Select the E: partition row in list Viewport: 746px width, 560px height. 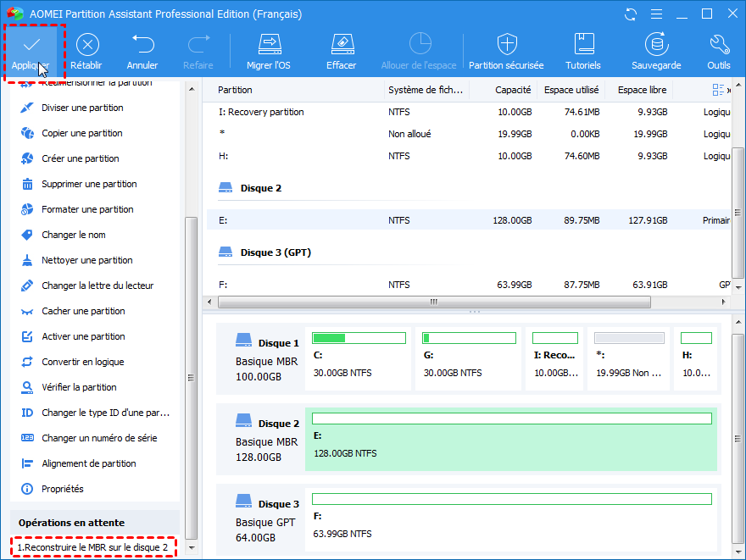pyautogui.click(x=466, y=220)
